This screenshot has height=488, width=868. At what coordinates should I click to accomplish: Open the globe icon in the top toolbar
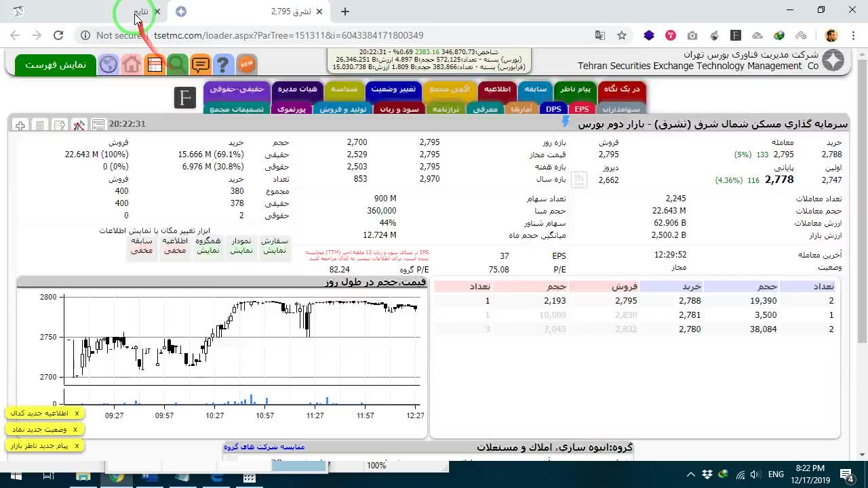[108, 64]
